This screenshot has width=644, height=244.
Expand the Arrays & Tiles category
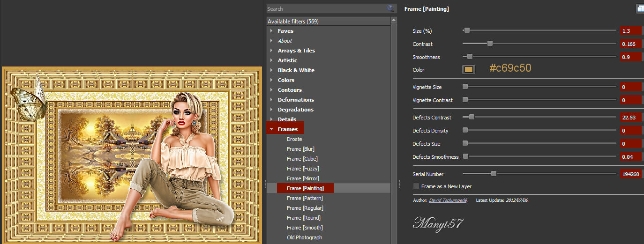pyautogui.click(x=271, y=51)
